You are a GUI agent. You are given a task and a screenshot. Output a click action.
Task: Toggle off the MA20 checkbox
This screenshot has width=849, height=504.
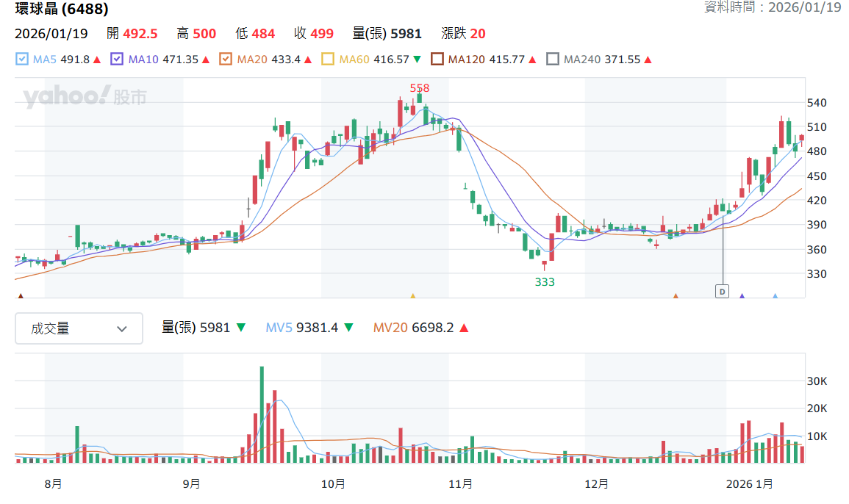(x=225, y=59)
